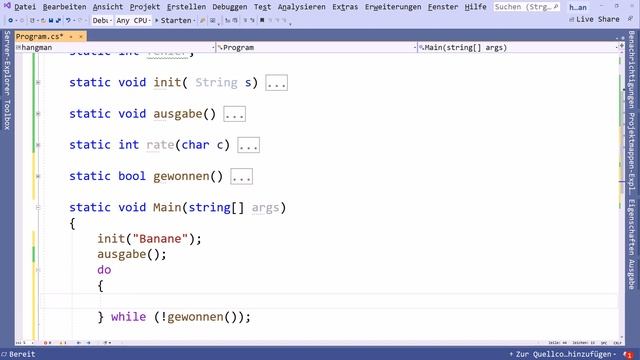Click the Suchen search box
This screenshot has height=360, width=640.
click(x=526, y=7)
